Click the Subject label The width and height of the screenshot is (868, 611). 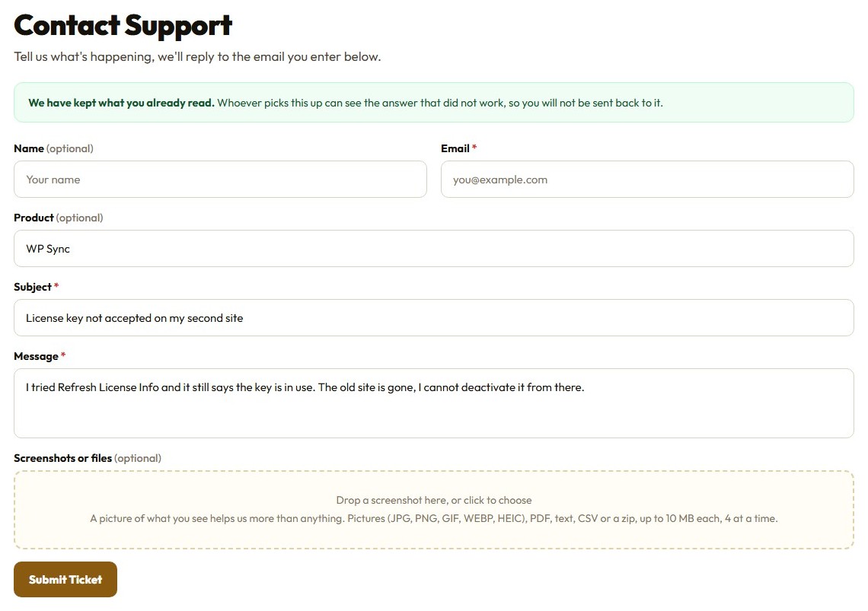(x=36, y=287)
